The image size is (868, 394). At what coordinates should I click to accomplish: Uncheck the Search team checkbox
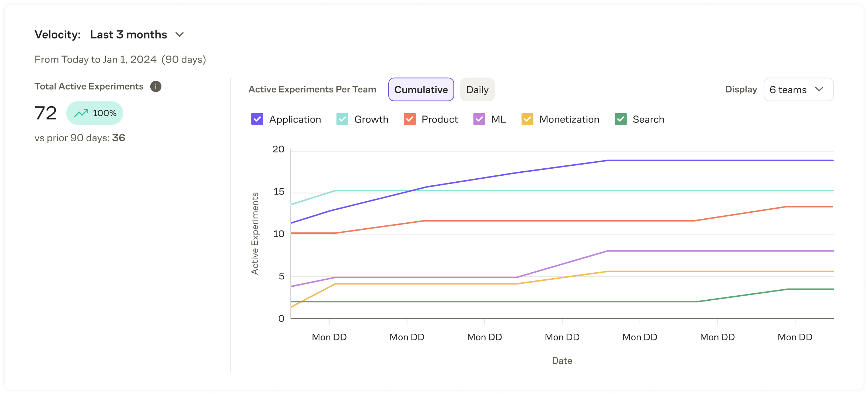pos(621,119)
